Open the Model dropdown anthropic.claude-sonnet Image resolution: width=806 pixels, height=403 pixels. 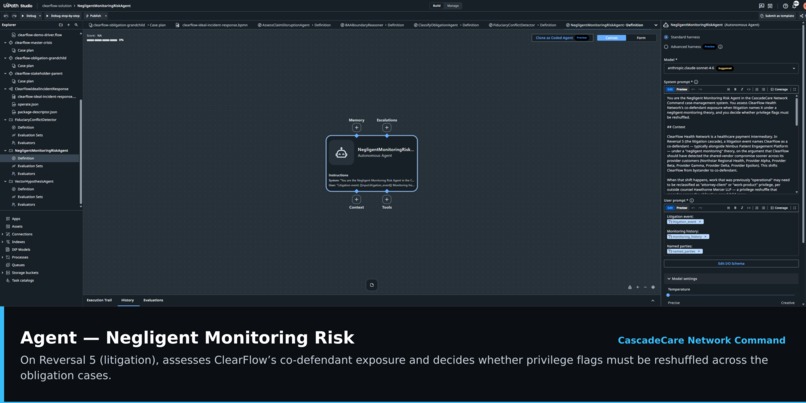click(731, 68)
